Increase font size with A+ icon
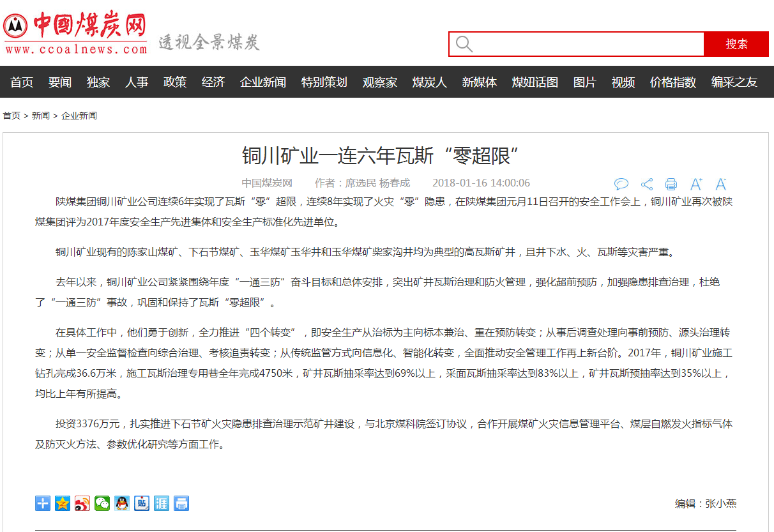 pos(696,185)
